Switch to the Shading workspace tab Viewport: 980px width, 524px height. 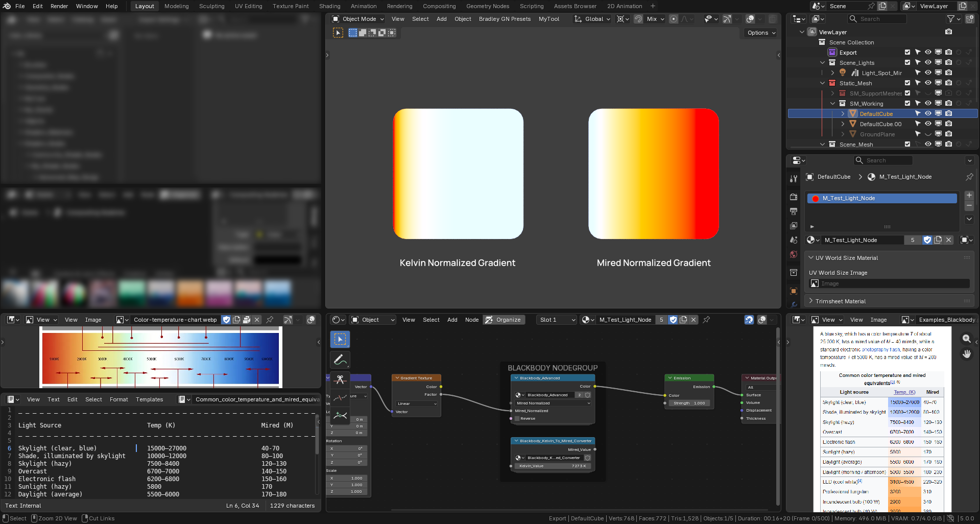point(330,6)
